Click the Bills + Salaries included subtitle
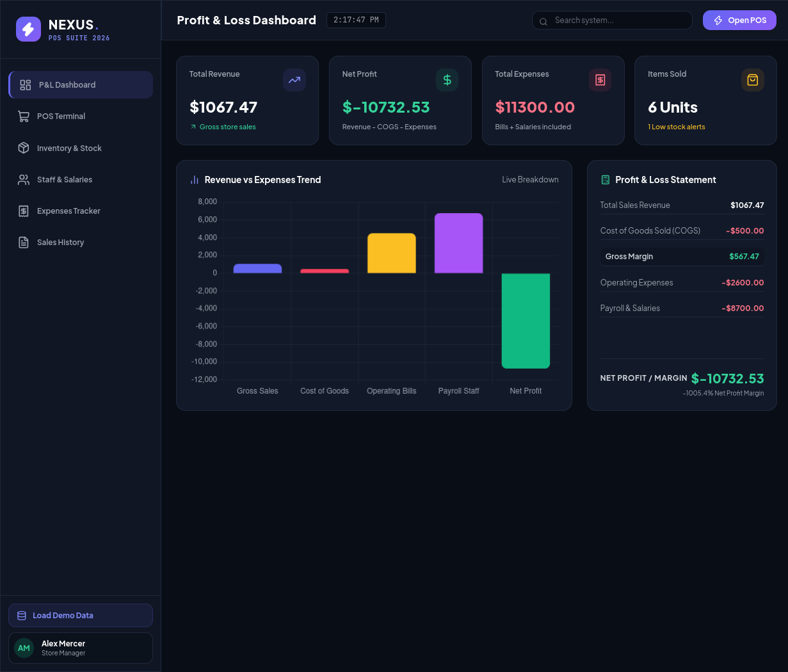The width and height of the screenshot is (788, 672). tap(533, 127)
